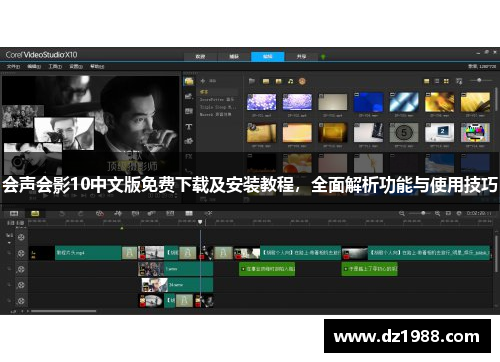Switch to Storyboard view in timeline toolbar
Viewport: 500px width, 362px height.
(x=14, y=213)
